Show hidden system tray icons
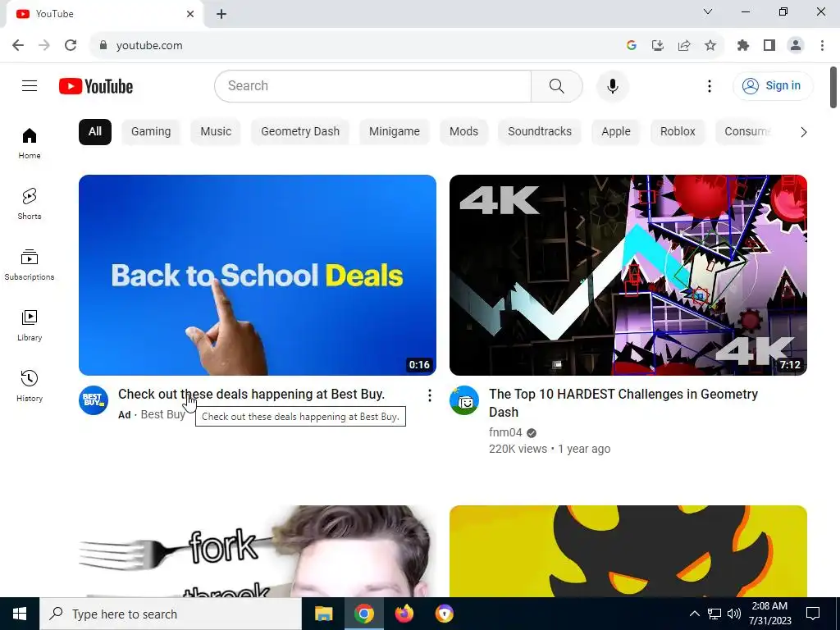 click(694, 614)
